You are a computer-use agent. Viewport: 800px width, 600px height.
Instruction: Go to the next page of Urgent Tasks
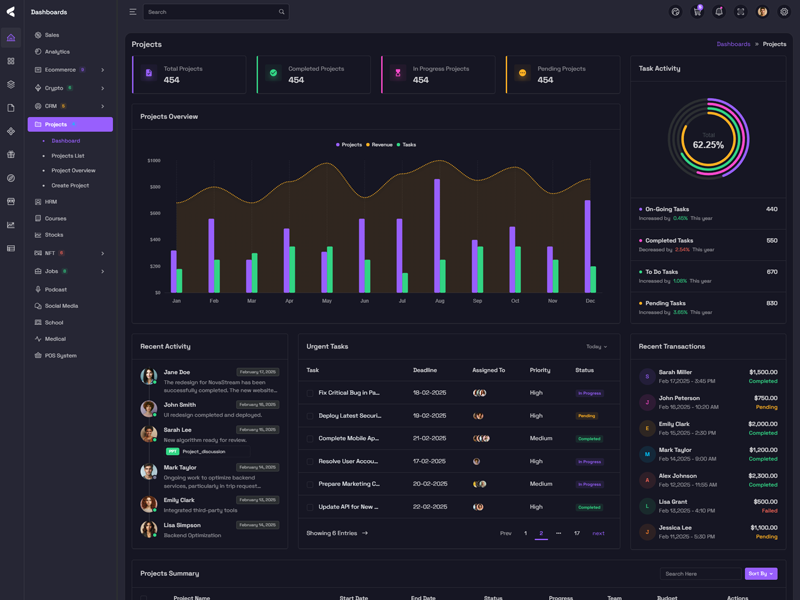pos(598,533)
